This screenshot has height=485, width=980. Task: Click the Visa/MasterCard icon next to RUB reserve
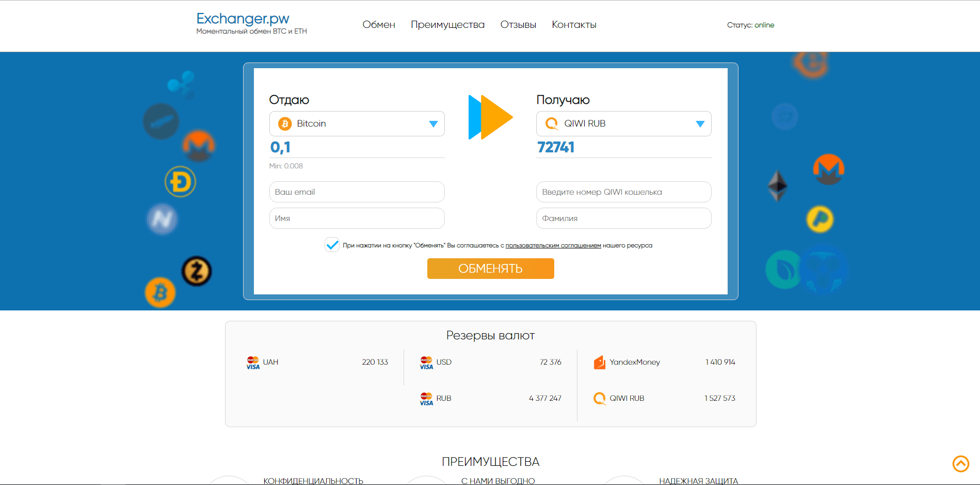[x=426, y=398]
